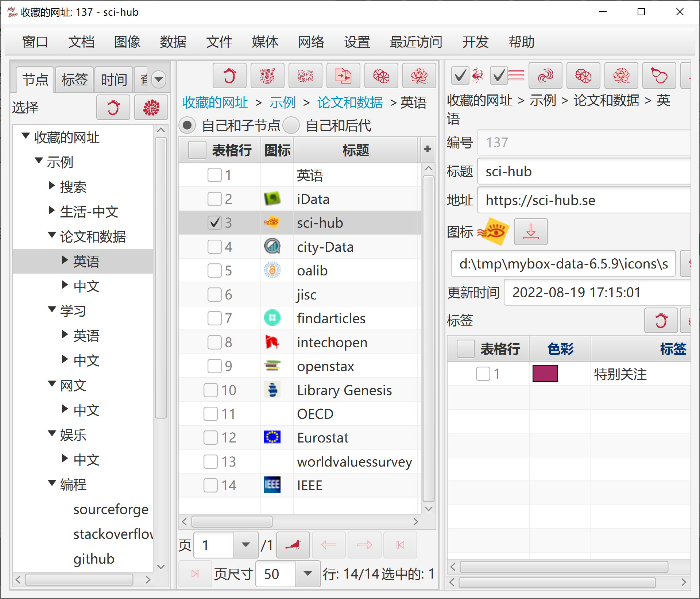Screen dimensions: 700x599
Task: Click the 色彩 column header
Action: point(560,349)
